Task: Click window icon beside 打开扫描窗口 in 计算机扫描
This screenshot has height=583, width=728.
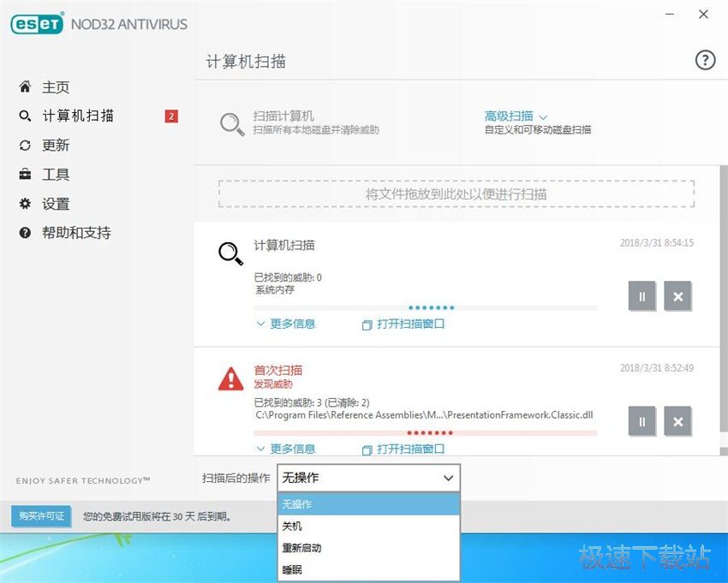Action: pos(367,325)
